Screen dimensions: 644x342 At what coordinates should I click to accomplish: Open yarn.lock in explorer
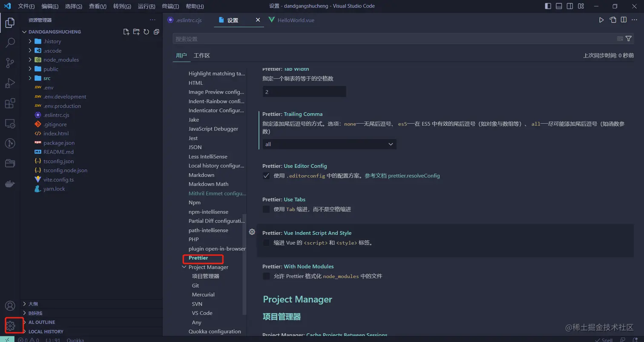(x=54, y=189)
